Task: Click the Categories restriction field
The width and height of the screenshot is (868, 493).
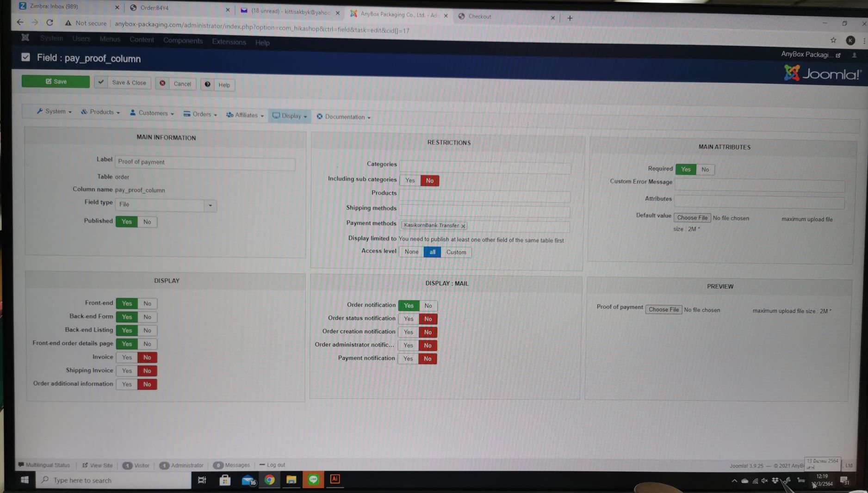Action: point(485,167)
